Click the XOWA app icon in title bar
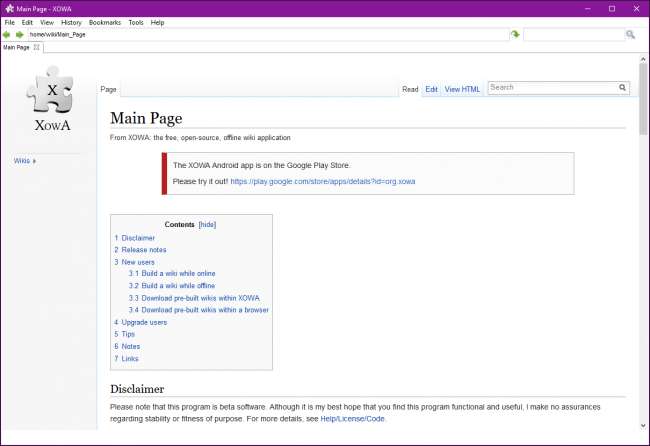The width and height of the screenshot is (650, 446). (9, 8)
